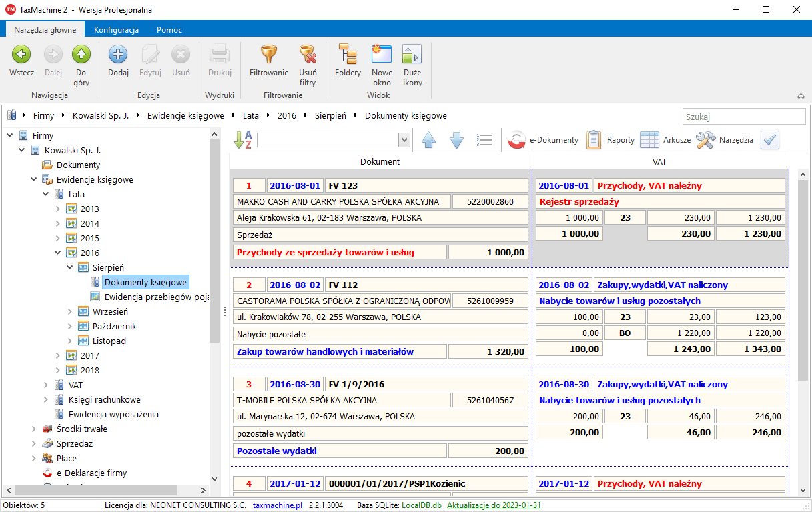The height and width of the screenshot is (512, 812).
Task: Open the Konfiguracja ribbon tab
Action: tap(116, 30)
